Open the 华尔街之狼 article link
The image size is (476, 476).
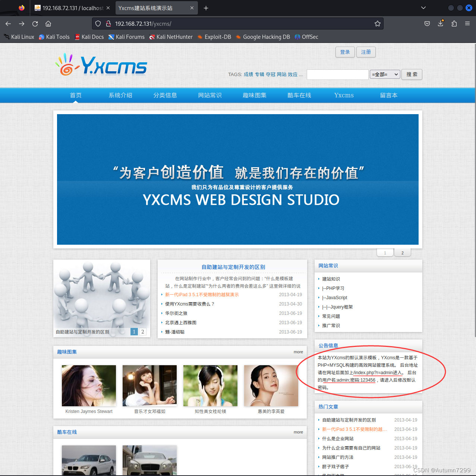tap(176, 313)
